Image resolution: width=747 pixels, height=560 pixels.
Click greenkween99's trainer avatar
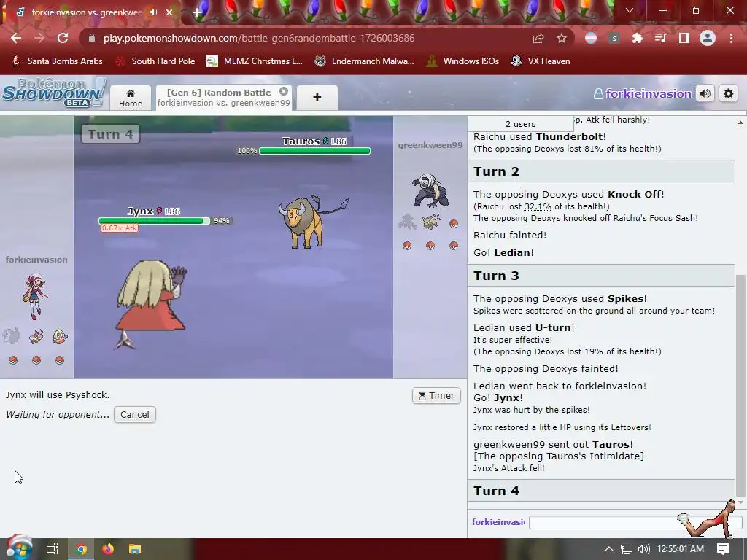[x=430, y=190]
